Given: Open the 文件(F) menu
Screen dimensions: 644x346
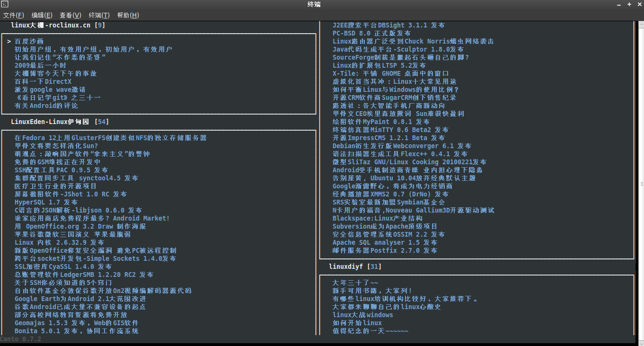Looking at the screenshot, I should (x=14, y=15).
